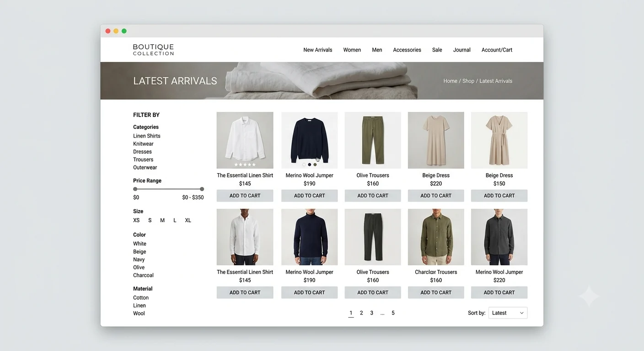
Task: Open the Sort by Latest dropdown
Action: pyautogui.click(x=508, y=313)
